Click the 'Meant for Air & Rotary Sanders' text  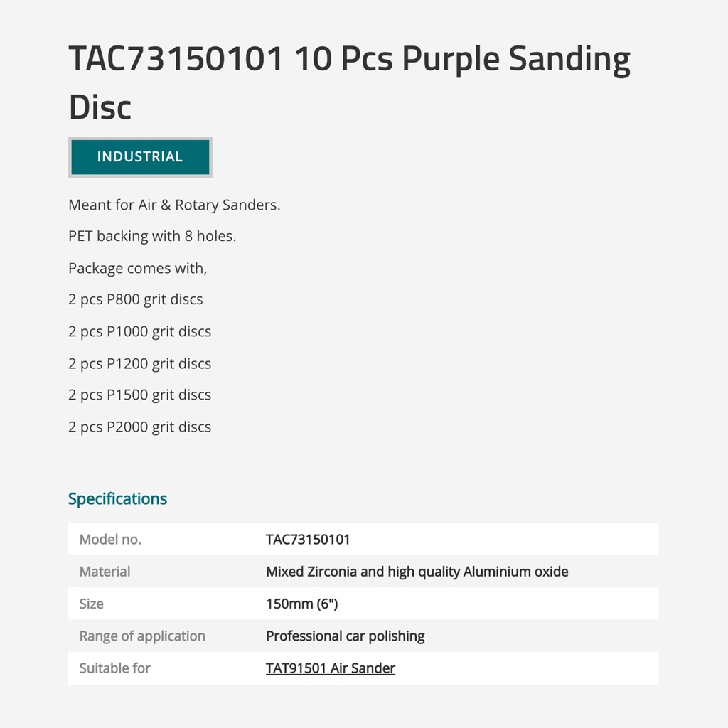(x=174, y=205)
